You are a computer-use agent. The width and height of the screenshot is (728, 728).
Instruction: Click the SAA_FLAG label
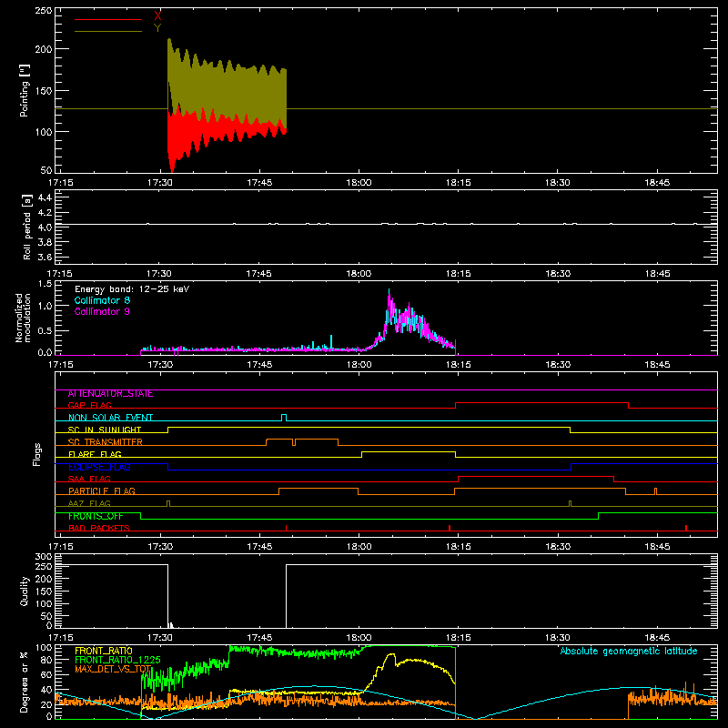89,479
